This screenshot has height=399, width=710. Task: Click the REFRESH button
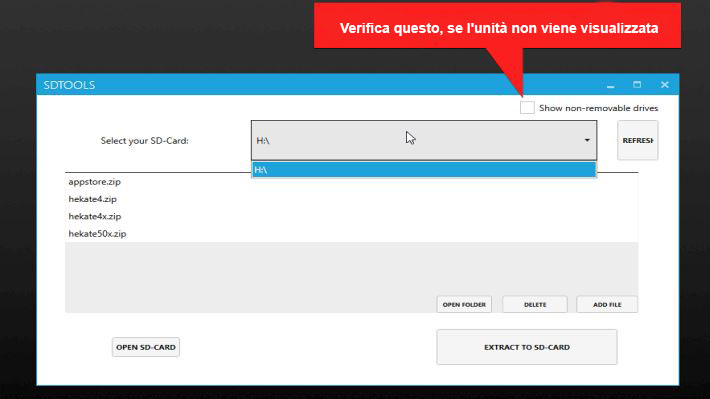click(638, 140)
